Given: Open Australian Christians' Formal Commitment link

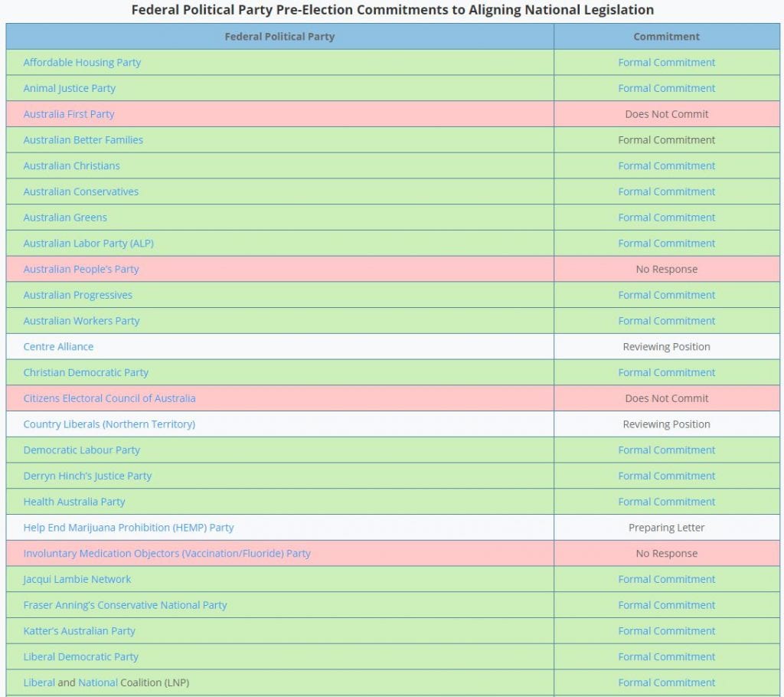Looking at the screenshot, I should click(x=667, y=165).
